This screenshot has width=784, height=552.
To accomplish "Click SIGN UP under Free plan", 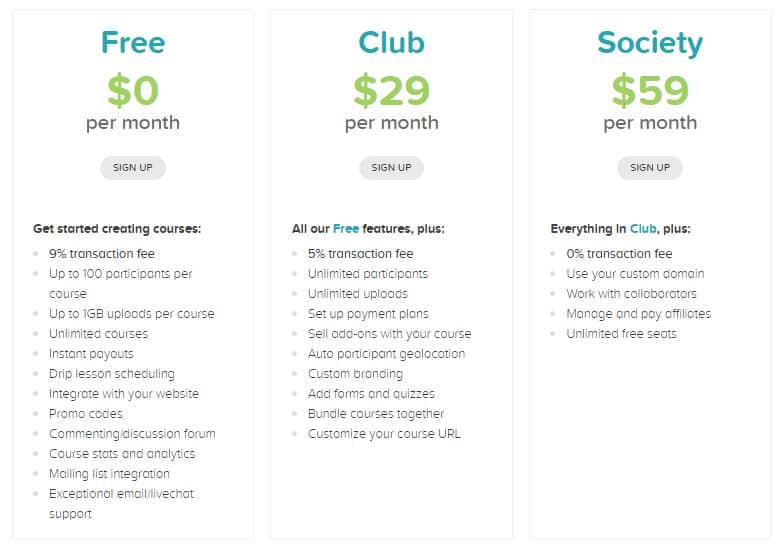I will [132, 168].
